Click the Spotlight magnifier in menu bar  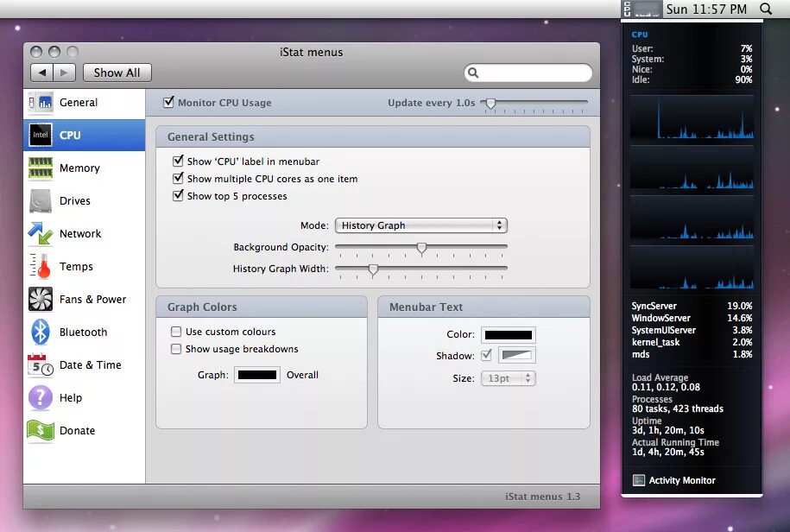pyautogui.click(x=766, y=9)
